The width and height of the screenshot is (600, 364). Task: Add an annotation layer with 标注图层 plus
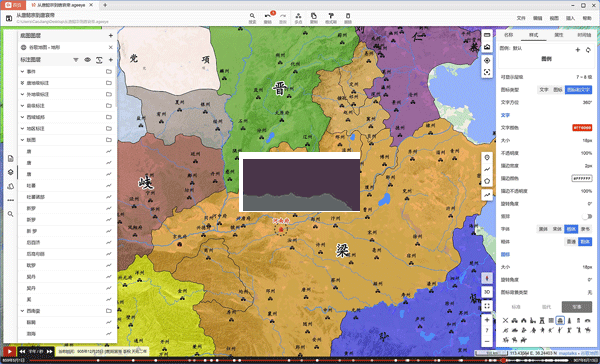(111, 60)
